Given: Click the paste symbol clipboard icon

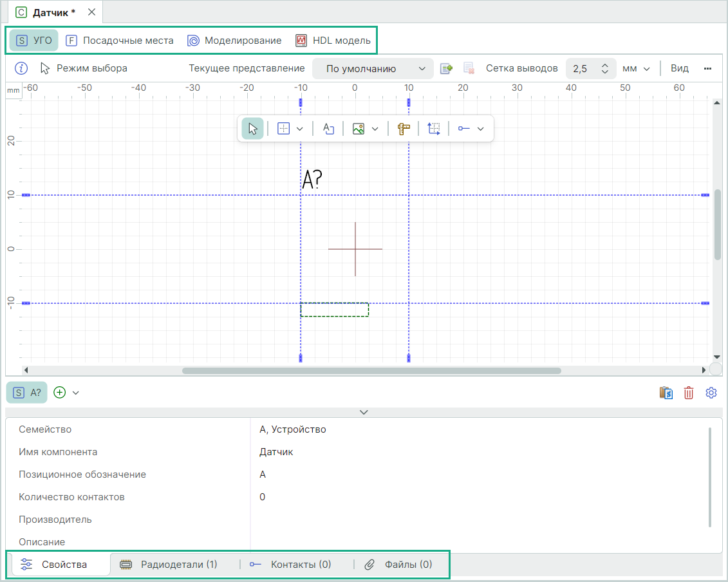Looking at the screenshot, I should point(666,393).
